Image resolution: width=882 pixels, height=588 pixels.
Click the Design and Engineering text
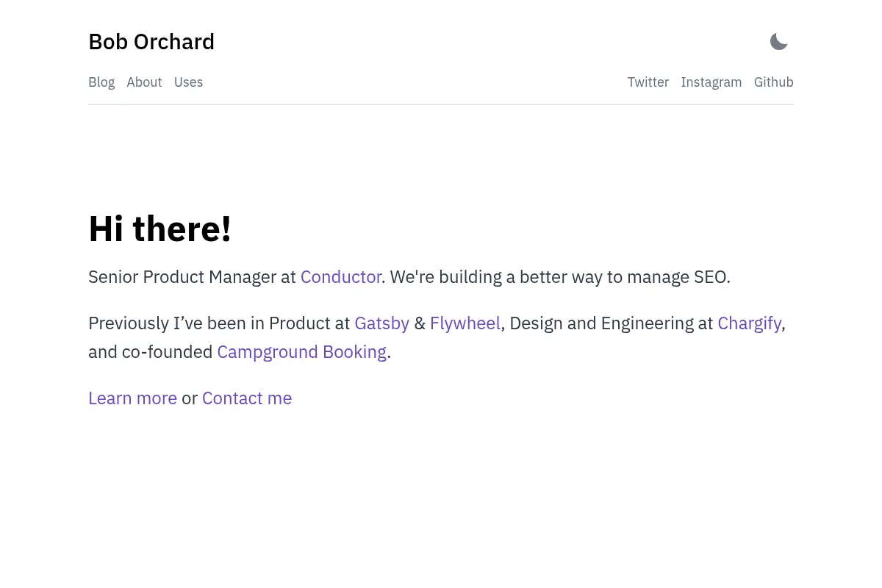tap(602, 323)
